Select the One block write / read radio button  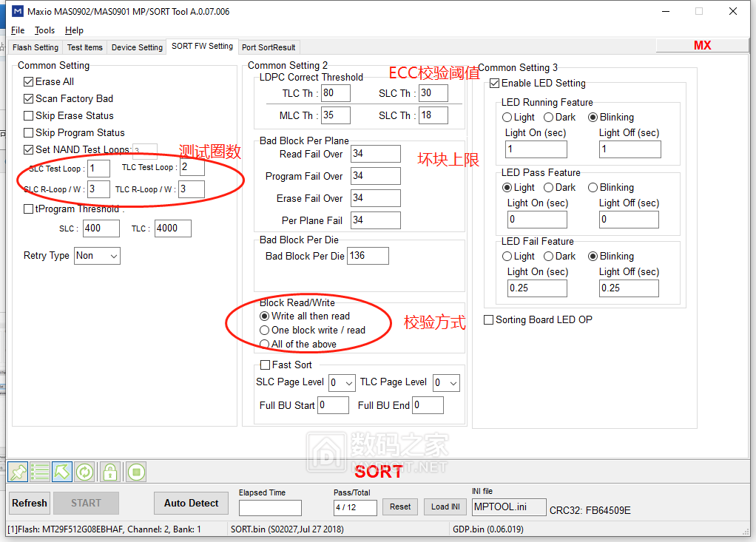264,330
